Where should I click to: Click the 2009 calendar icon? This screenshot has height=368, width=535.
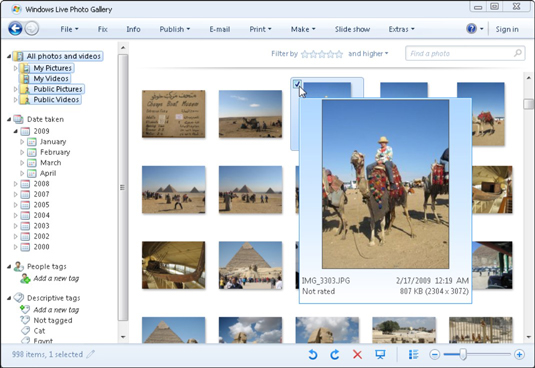(x=25, y=131)
